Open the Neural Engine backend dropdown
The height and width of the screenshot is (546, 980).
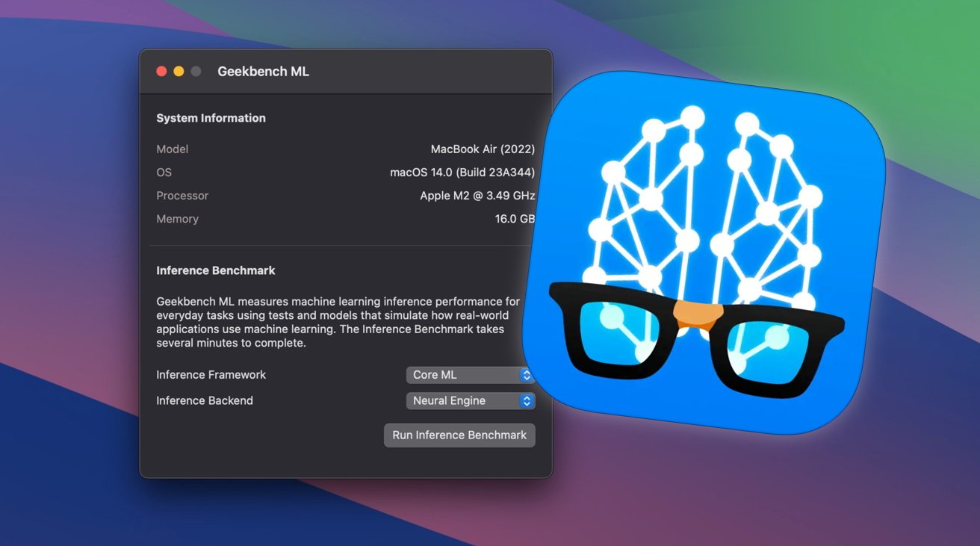coord(470,401)
